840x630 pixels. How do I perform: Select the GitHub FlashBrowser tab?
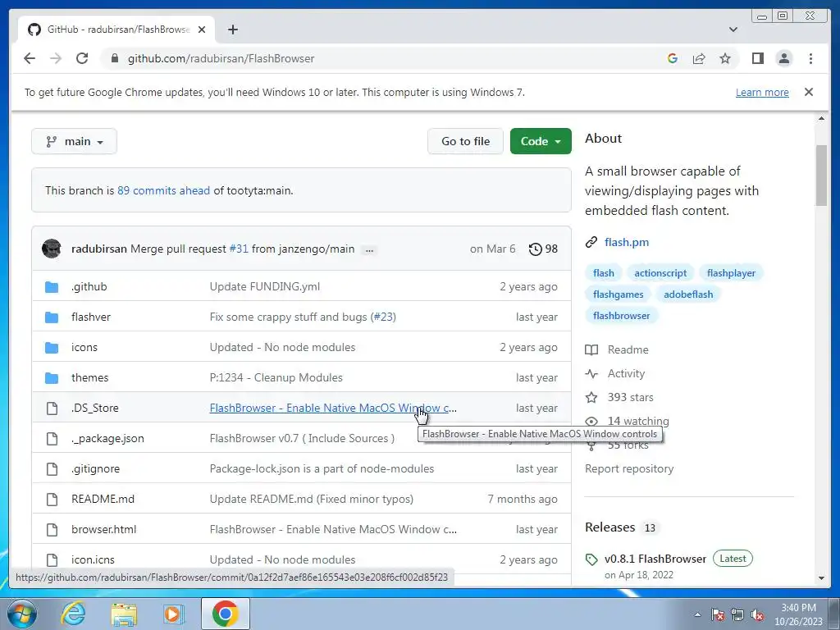(116, 30)
